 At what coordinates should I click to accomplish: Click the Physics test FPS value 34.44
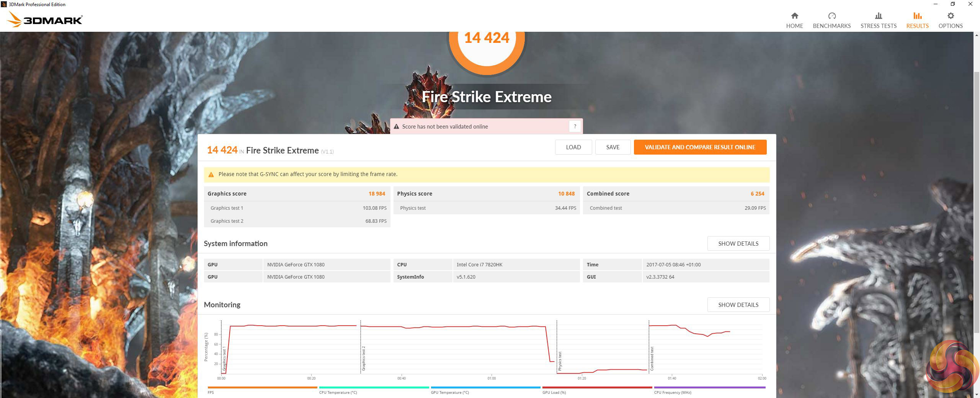[565, 208]
